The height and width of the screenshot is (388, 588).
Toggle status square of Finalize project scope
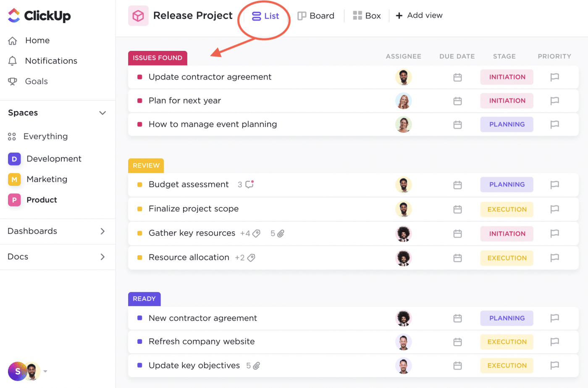(x=140, y=209)
